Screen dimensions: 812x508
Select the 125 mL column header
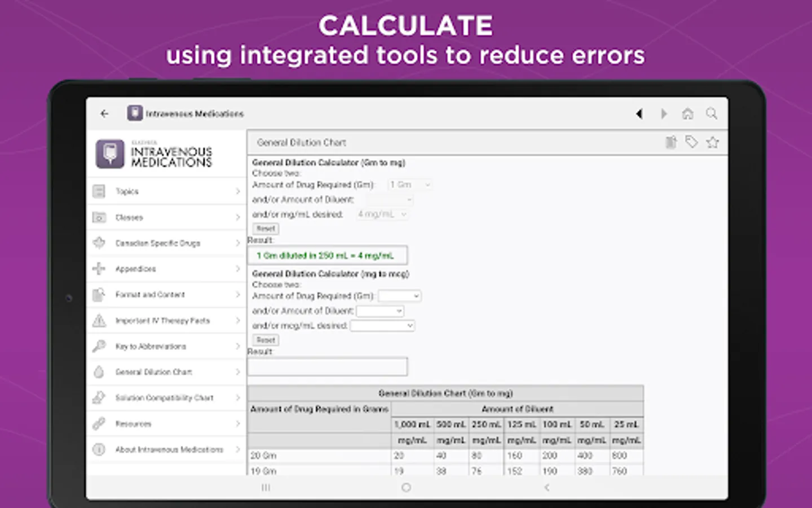coord(522,424)
